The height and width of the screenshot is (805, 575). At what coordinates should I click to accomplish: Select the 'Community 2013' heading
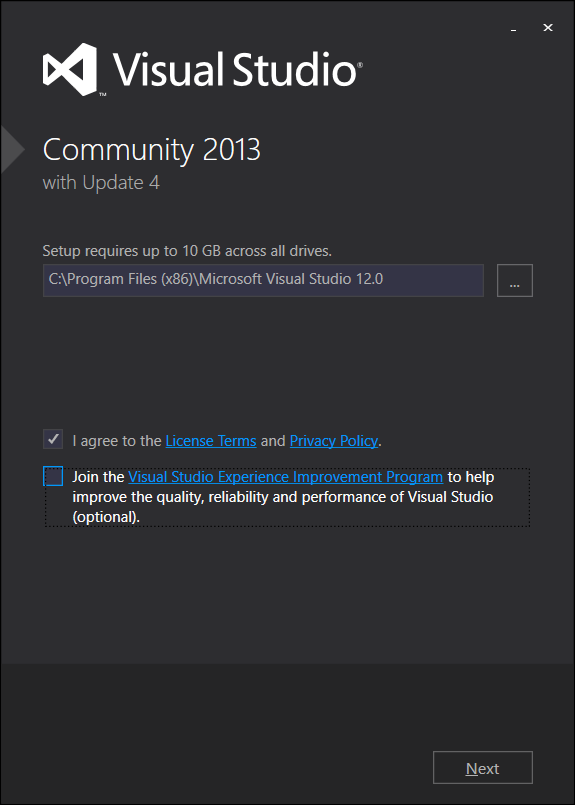tap(152, 150)
